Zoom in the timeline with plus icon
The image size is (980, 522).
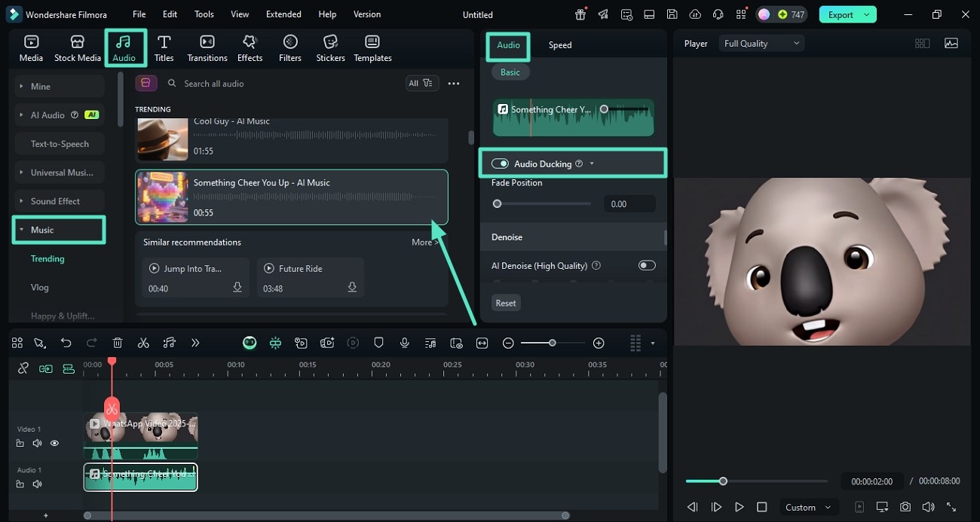point(599,343)
